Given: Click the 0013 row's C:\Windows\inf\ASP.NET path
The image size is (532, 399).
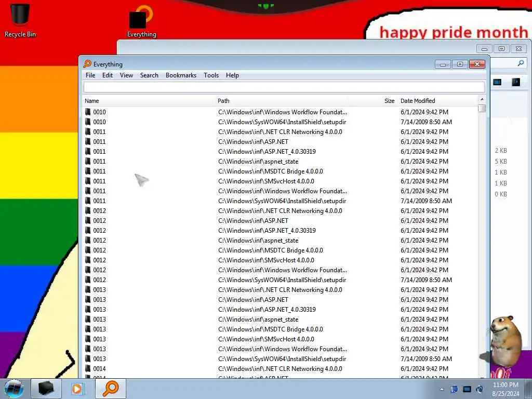Looking at the screenshot, I should [x=253, y=300].
